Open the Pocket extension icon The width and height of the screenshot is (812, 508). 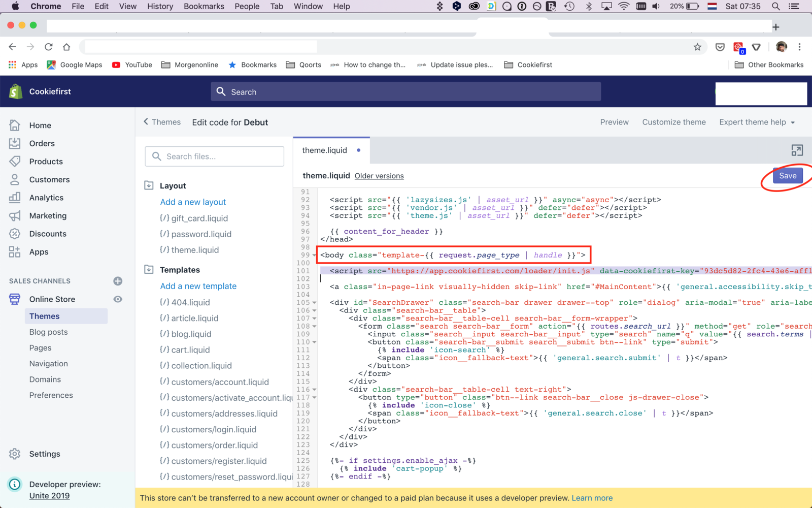click(720, 47)
